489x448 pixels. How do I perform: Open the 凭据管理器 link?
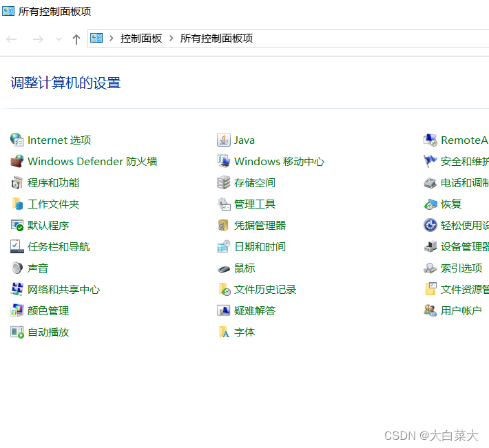260,226
